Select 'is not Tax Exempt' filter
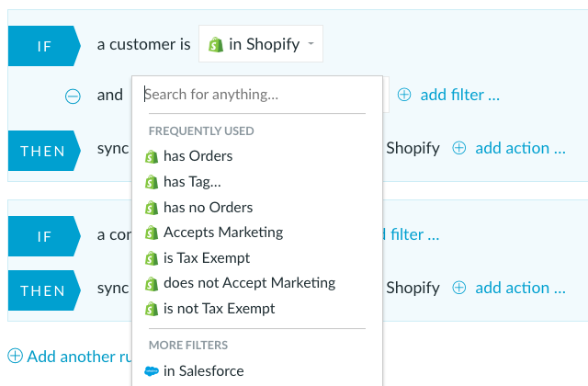 tap(219, 309)
